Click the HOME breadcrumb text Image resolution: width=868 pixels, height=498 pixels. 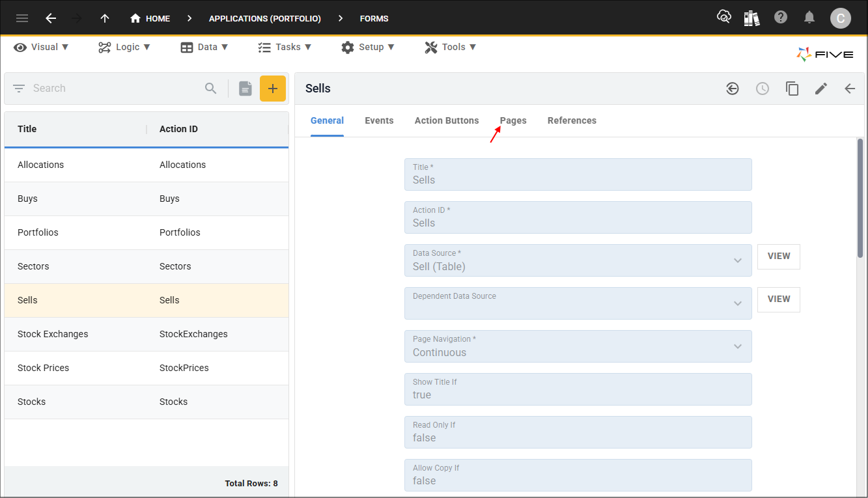(158, 19)
